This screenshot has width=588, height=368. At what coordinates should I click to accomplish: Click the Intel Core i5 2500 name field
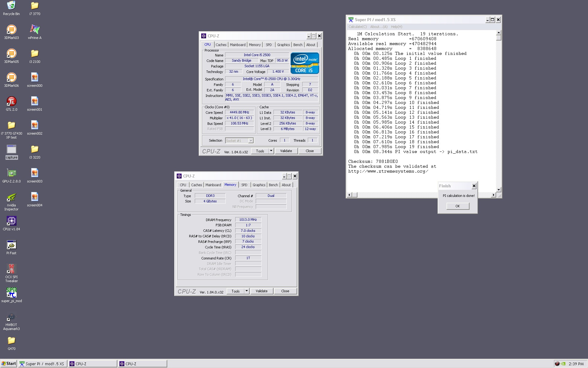point(257,55)
